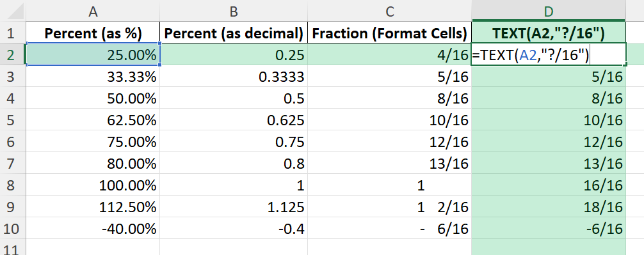Select row 4 header
The image size is (644, 255).
click(x=13, y=98)
